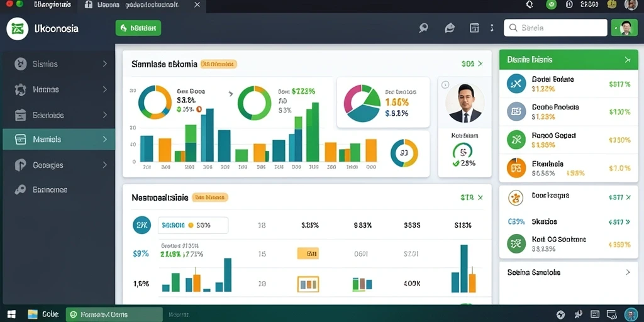Click the orange tag beside Nestvoadtsiaie heading
644x322 pixels.
coord(209,197)
